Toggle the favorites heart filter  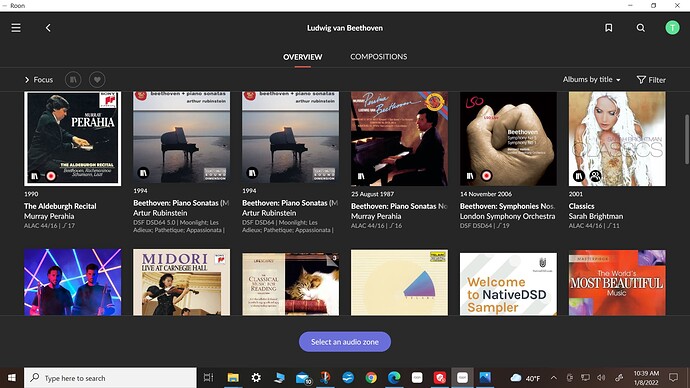point(97,80)
